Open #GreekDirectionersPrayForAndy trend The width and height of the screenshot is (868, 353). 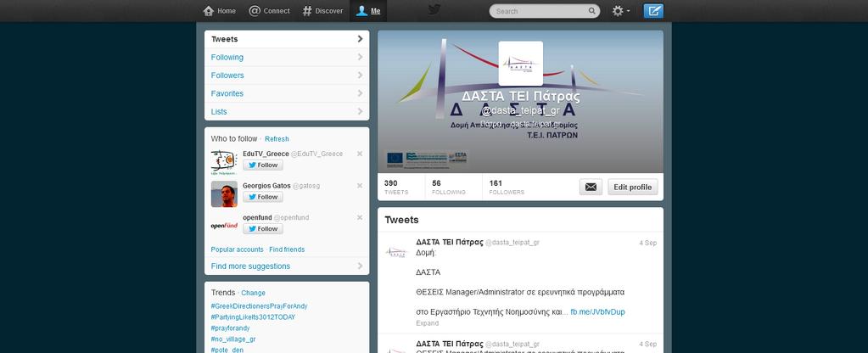[259, 306]
